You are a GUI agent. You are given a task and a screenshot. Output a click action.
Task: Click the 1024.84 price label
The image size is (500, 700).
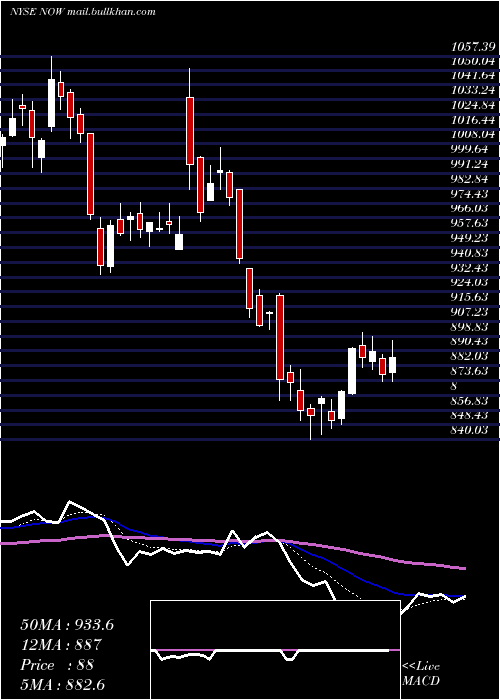(473, 105)
